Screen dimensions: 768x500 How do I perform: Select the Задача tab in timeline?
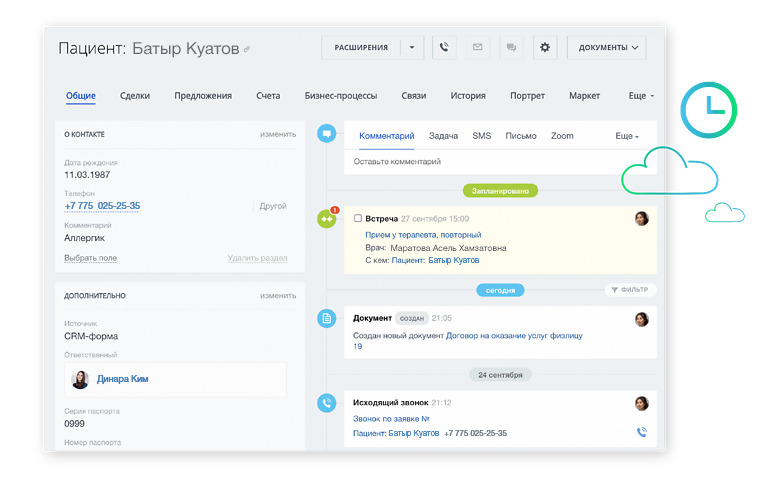pos(443,135)
